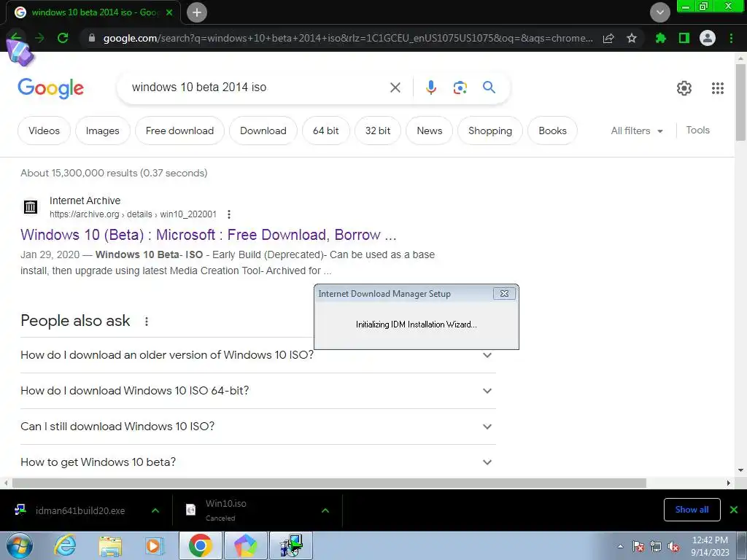Open three-dot menu beside archive.org URL
The height and width of the screenshot is (560, 747).
(x=229, y=214)
